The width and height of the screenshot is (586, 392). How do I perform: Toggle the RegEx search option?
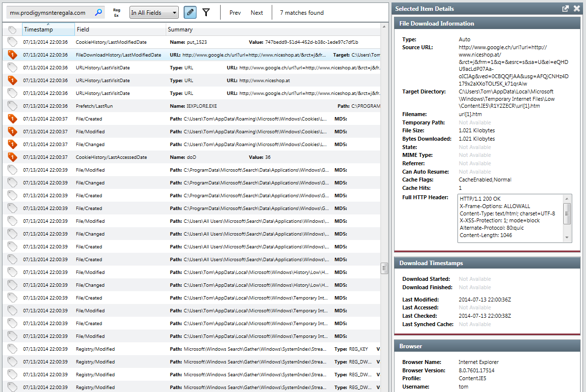click(x=117, y=13)
